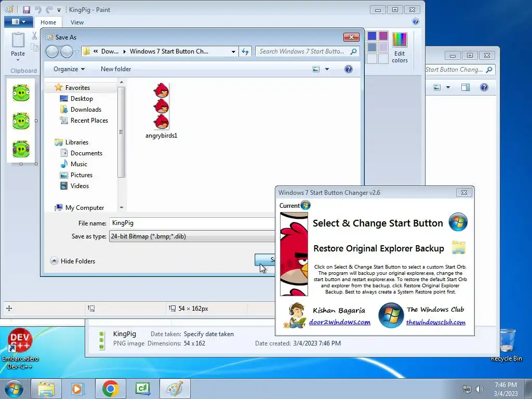Open the Customize Quick Access Toolbar arrow

(59, 10)
